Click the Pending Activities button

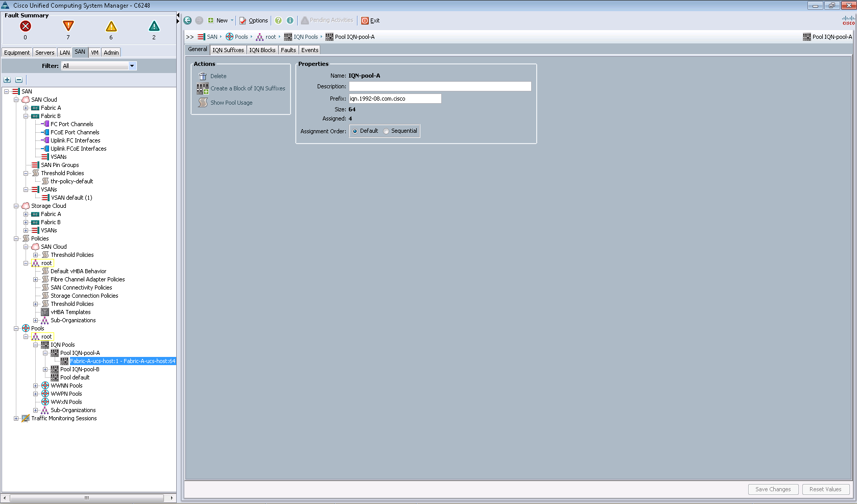pos(327,20)
